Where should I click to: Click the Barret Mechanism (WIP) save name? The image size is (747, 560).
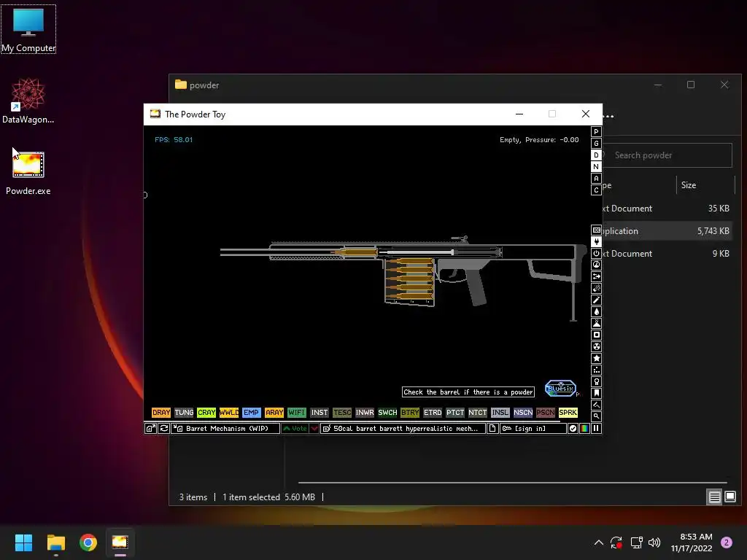[x=226, y=429]
